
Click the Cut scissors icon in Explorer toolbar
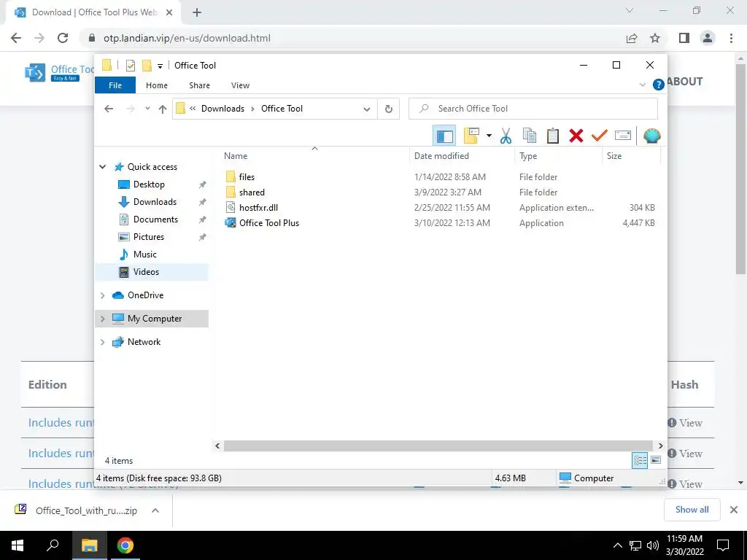tap(506, 136)
